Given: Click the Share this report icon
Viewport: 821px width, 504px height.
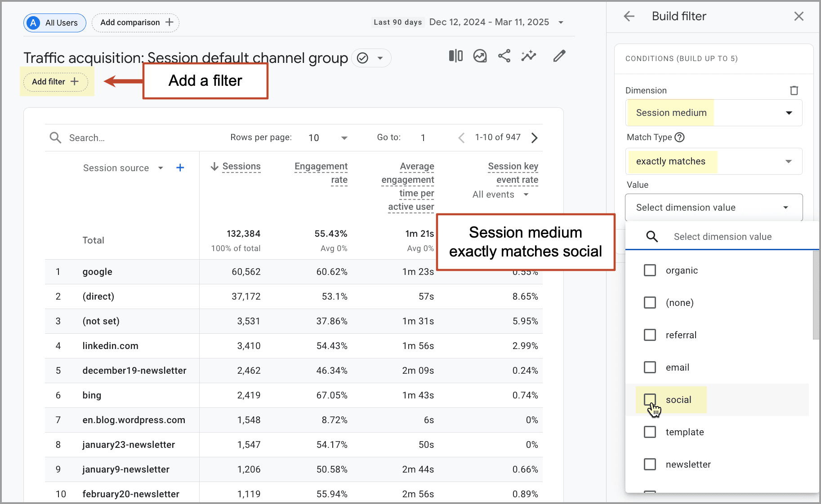Looking at the screenshot, I should [504, 56].
